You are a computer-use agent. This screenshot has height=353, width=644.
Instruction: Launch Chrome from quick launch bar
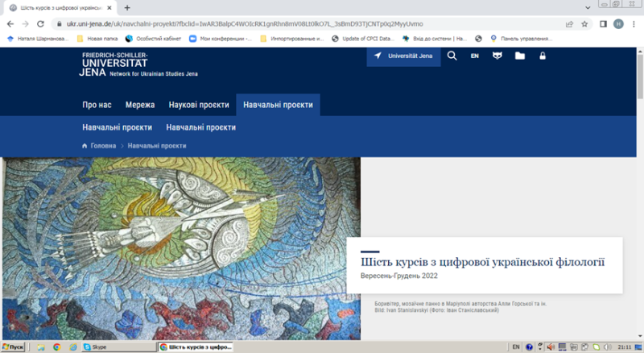[56, 347]
